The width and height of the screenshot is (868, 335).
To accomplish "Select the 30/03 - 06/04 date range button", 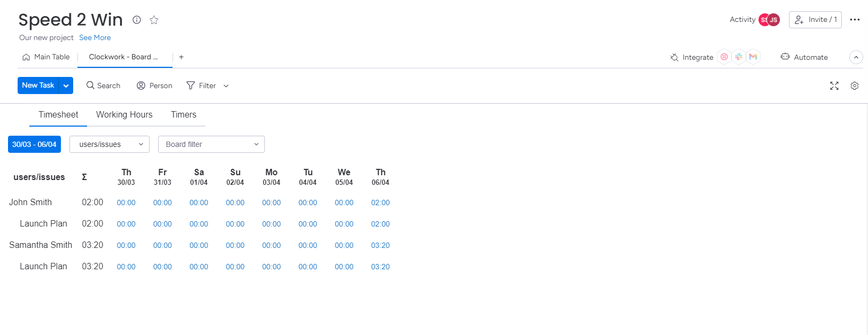I will point(34,144).
